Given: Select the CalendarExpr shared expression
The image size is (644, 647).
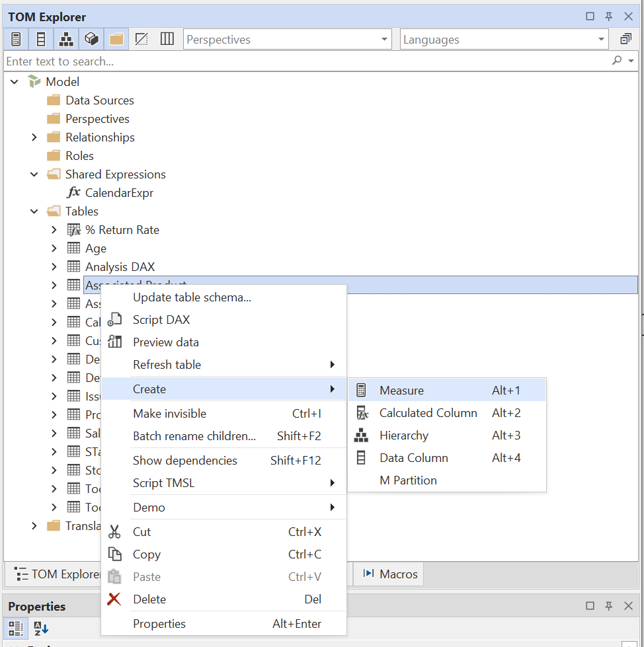Looking at the screenshot, I should (119, 193).
